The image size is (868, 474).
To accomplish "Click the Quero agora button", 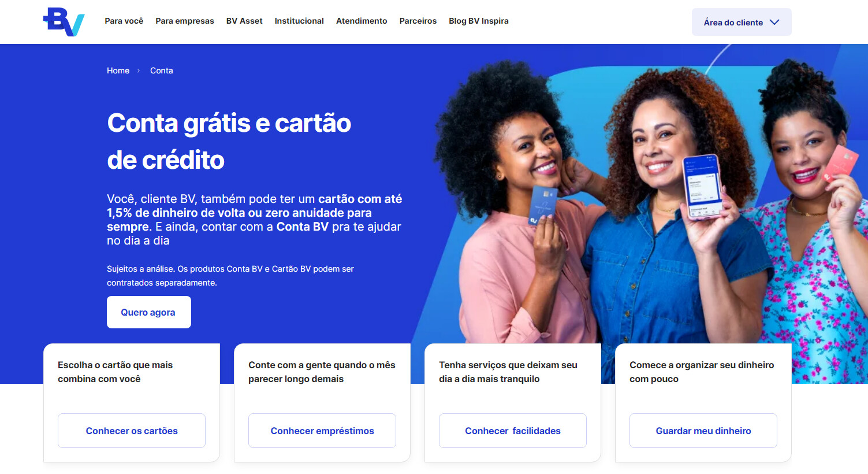I will (x=149, y=312).
